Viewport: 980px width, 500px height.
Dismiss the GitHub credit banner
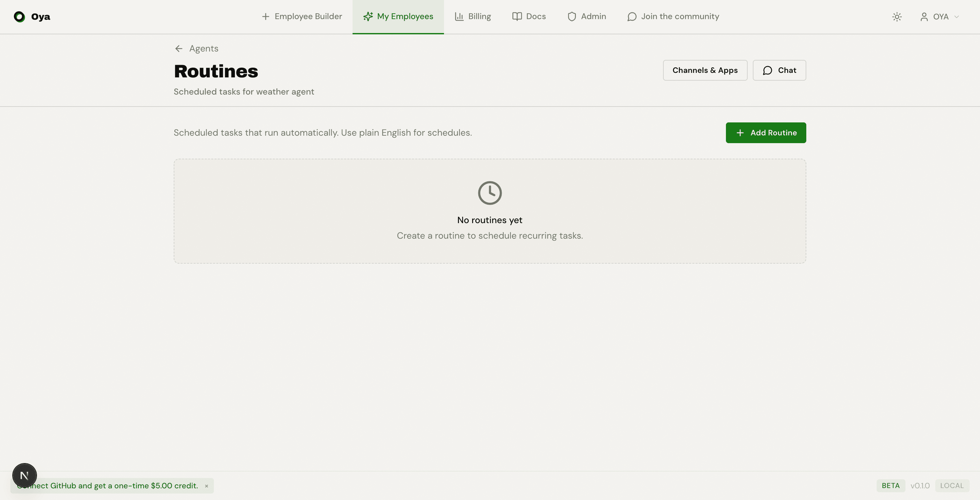206,486
